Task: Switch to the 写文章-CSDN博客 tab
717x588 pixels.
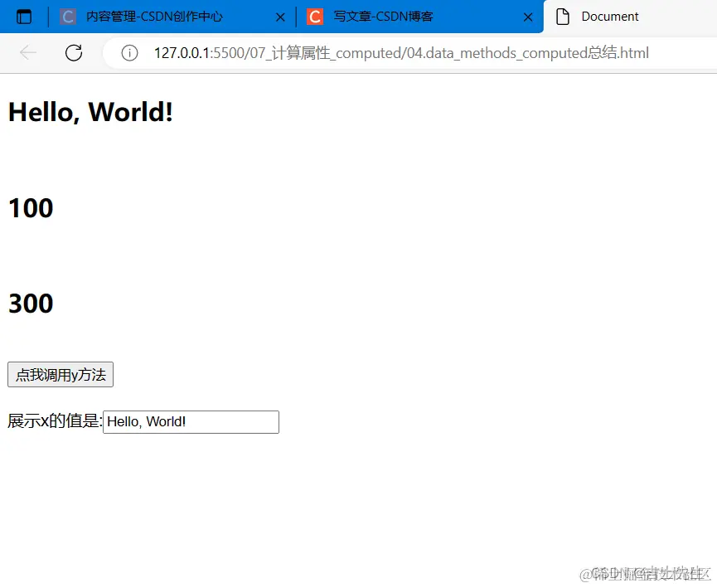Action: [x=419, y=17]
